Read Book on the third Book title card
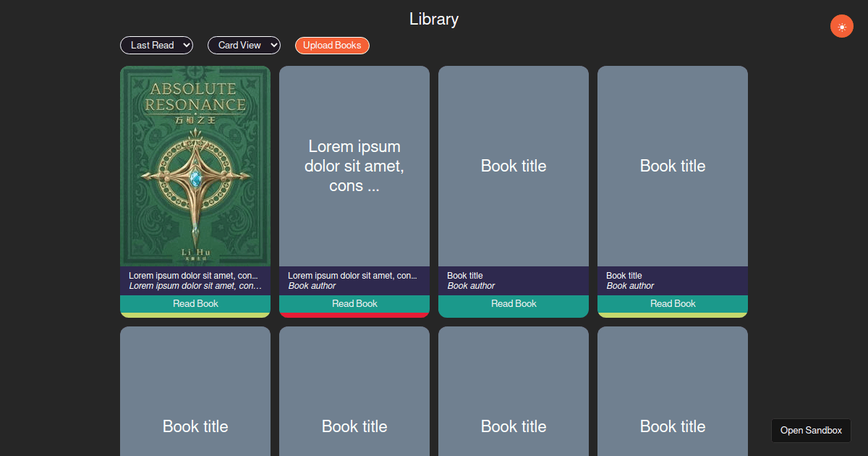Image resolution: width=868 pixels, height=456 pixels. pos(513,303)
